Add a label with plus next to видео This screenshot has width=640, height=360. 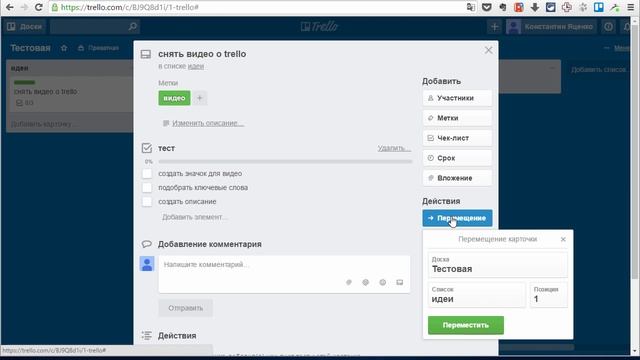click(x=200, y=98)
